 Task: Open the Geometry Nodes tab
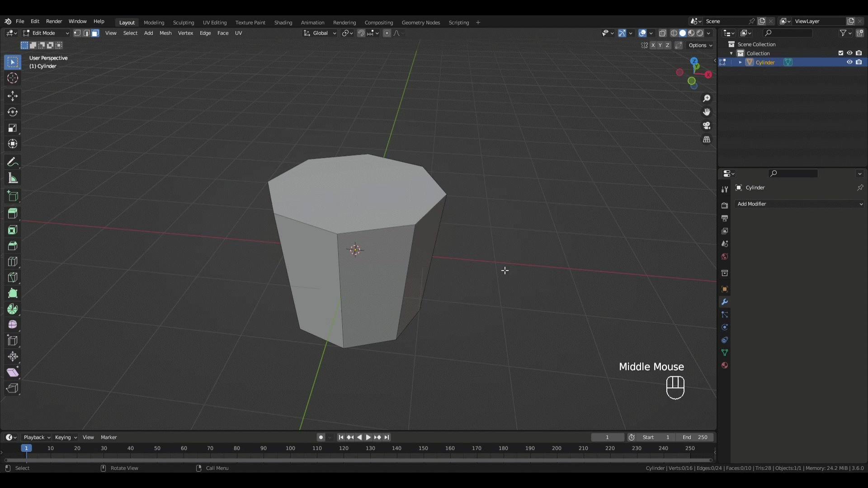click(420, 22)
